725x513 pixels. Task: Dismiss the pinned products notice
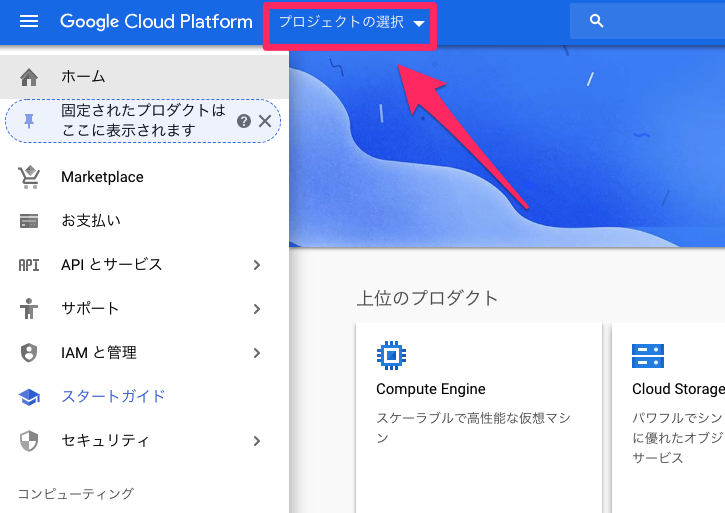(x=265, y=121)
